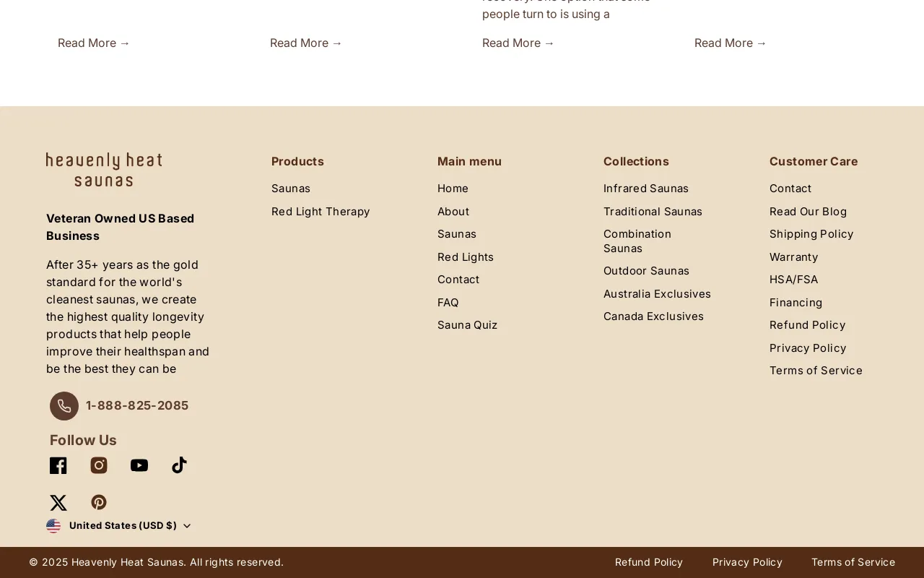
Task: Open the Warranty page under Customer Care
Action: 793,256
